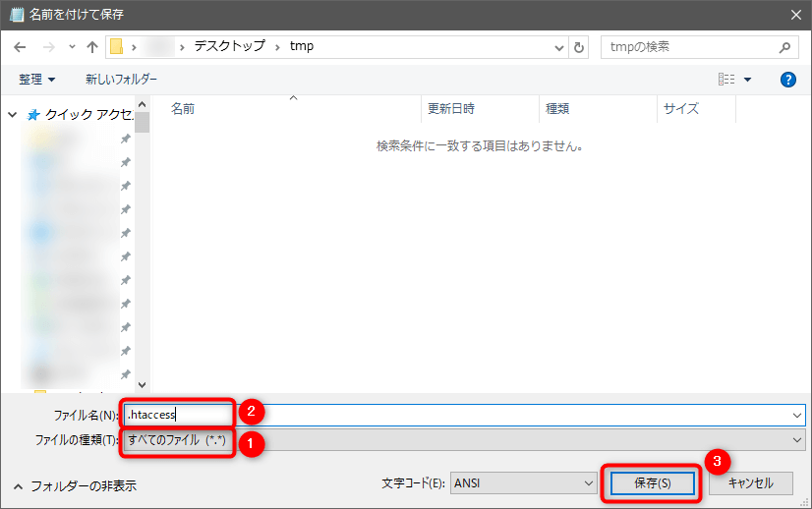Click the folder icon in address bar
This screenshot has width=812, height=509.
click(x=116, y=47)
